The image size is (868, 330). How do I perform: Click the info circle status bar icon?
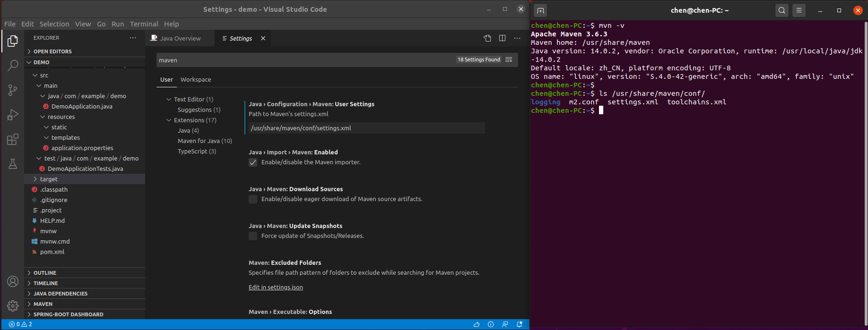point(491,324)
